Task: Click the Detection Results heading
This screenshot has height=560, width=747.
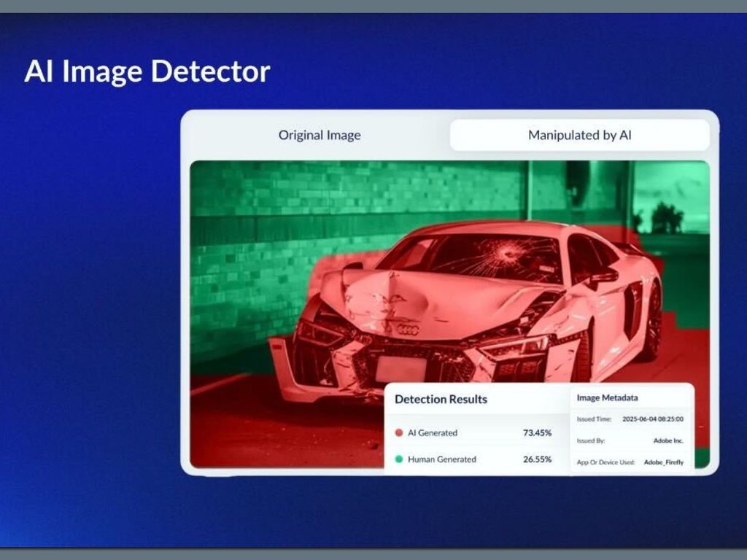Action: point(441,400)
